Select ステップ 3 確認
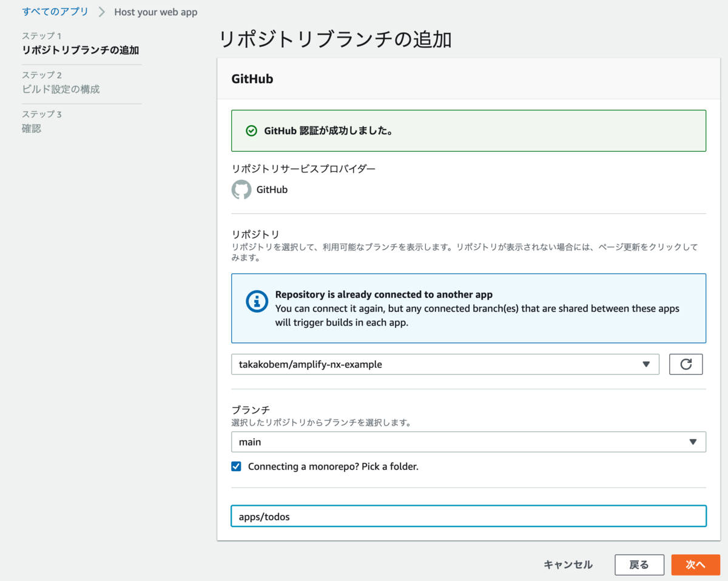 (x=42, y=121)
